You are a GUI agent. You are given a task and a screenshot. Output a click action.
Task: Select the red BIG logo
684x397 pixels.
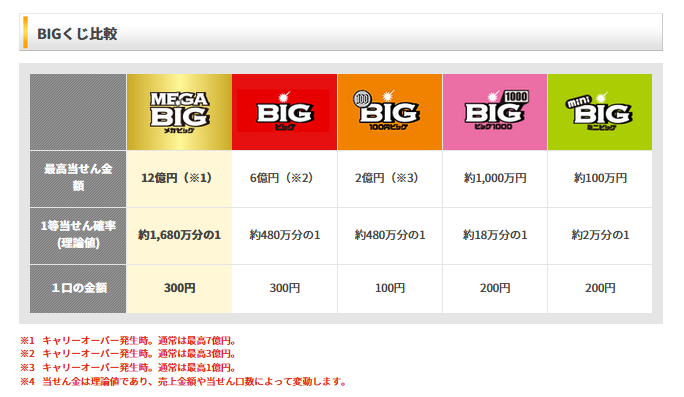(x=284, y=112)
